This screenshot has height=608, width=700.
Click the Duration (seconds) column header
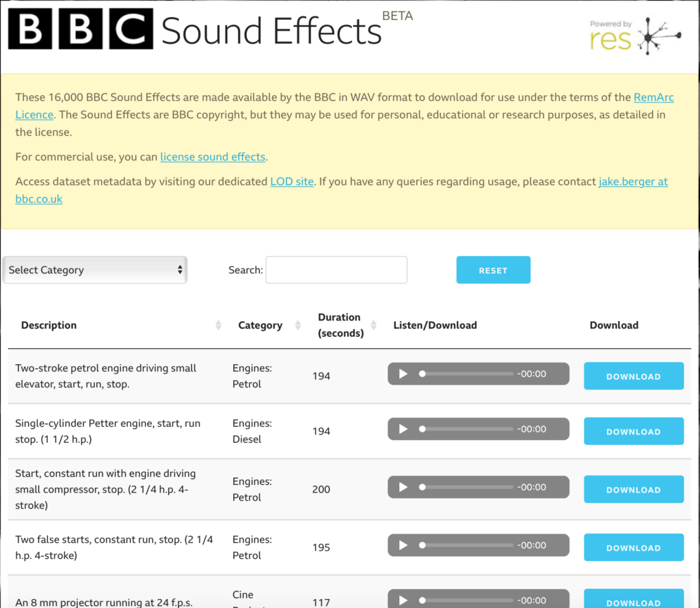point(340,325)
